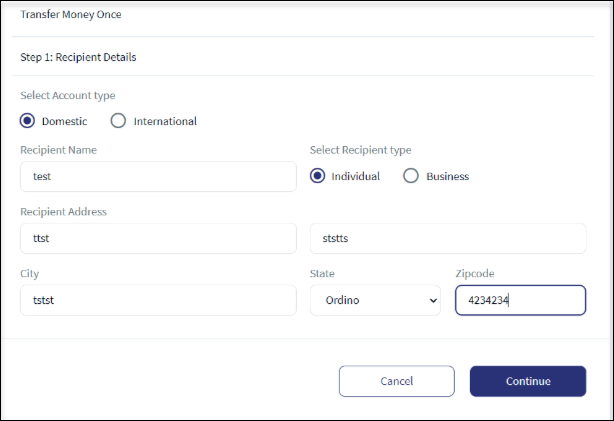Click the Individual label text
Viewport: 614px width, 421px height.
(x=356, y=176)
